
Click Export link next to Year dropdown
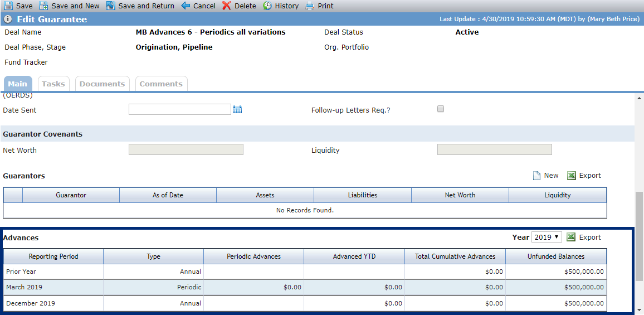point(590,238)
